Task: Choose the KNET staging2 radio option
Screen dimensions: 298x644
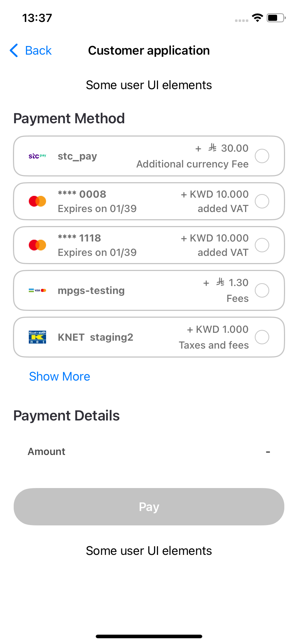Action: click(x=262, y=337)
